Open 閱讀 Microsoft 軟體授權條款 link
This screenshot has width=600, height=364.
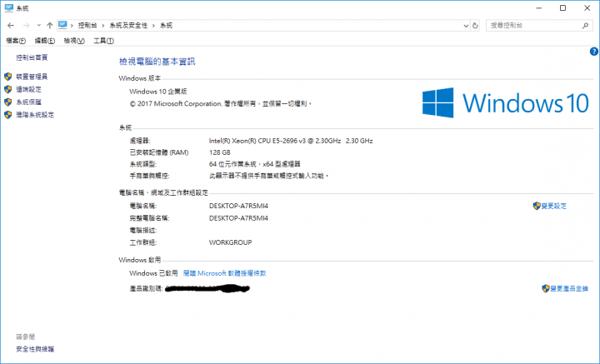click(225, 273)
